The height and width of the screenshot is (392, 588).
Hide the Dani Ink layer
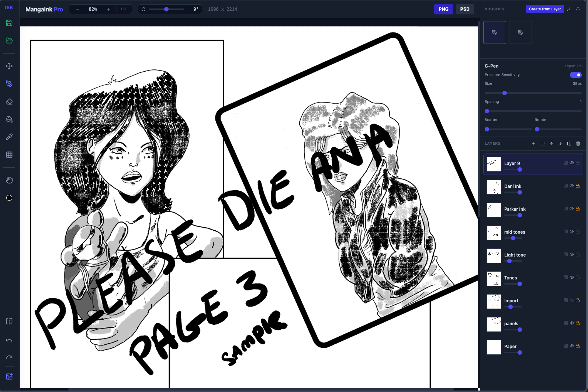coord(571,186)
